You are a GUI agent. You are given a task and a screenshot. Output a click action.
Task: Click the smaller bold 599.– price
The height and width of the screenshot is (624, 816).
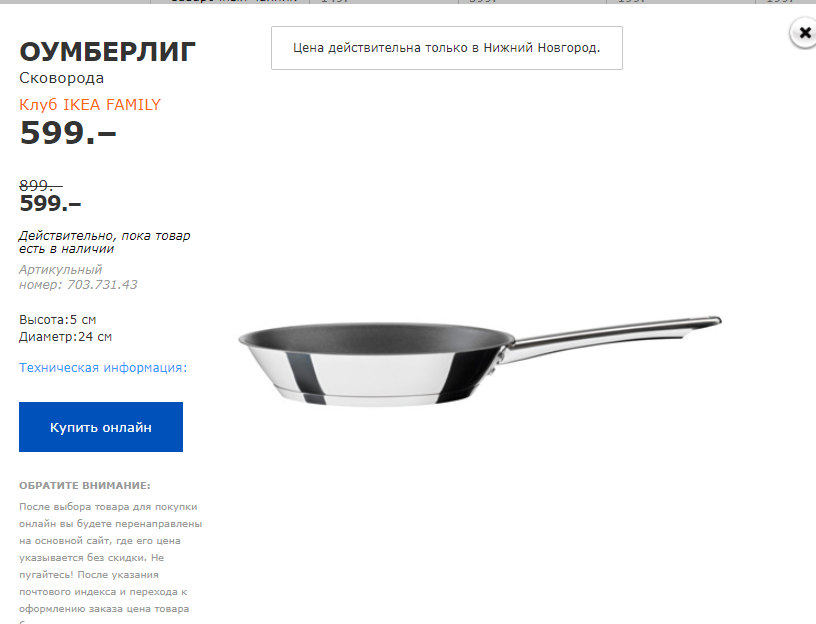[x=50, y=203]
